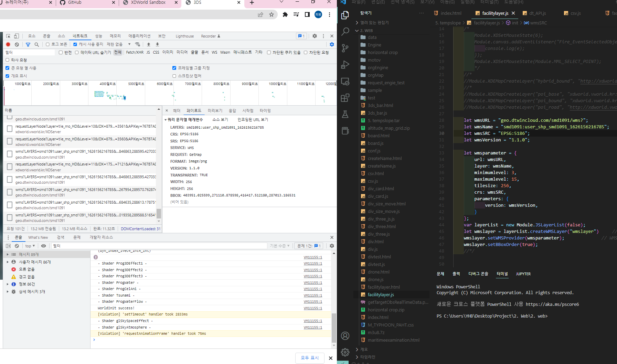Select the dt_API.js editor tab
This screenshot has width=617, height=364.
pyautogui.click(x=538, y=13)
